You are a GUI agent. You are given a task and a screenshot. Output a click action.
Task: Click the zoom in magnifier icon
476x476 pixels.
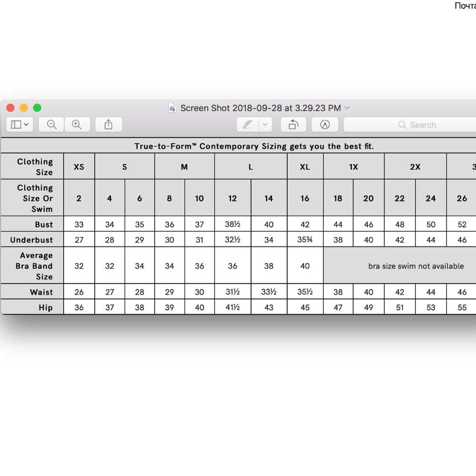point(77,124)
